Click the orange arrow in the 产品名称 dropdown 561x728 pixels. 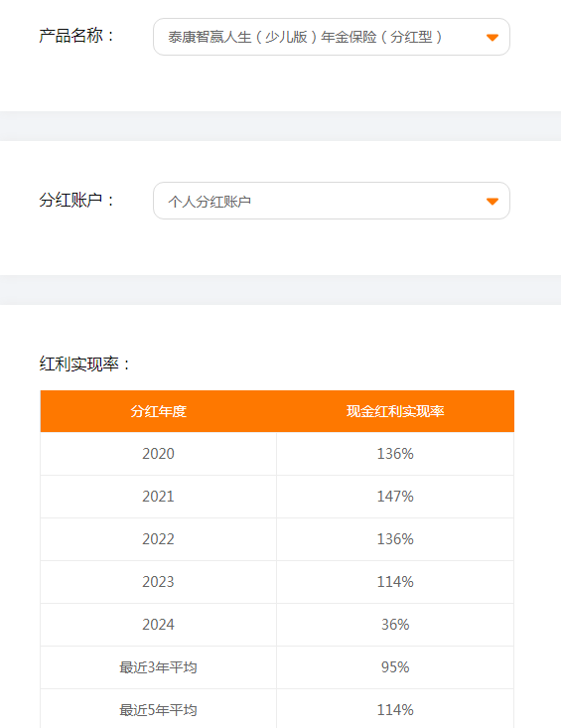pyautogui.click(x=492, y=38)
